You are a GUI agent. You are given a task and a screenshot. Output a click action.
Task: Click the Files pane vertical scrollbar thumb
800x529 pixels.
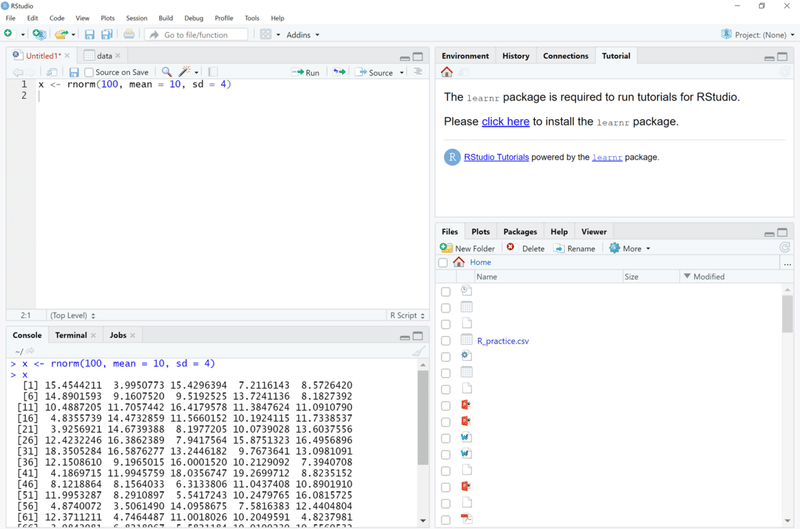[x=787, y=314]
